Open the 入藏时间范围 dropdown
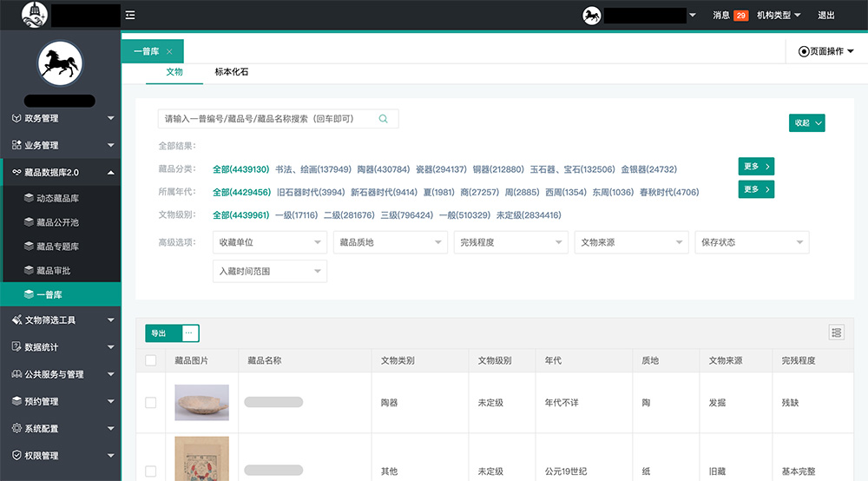This screenshot has height=481, width=868. [x=270, y=271]
